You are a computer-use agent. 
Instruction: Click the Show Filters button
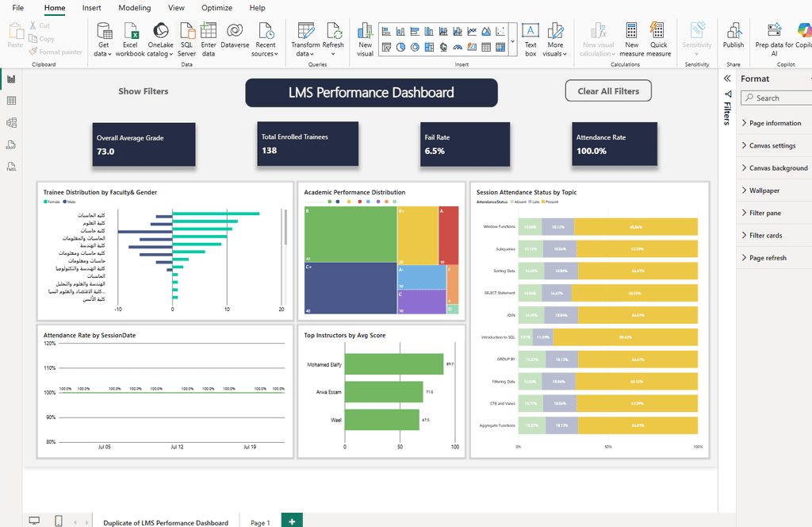click(x=144, y=91)
